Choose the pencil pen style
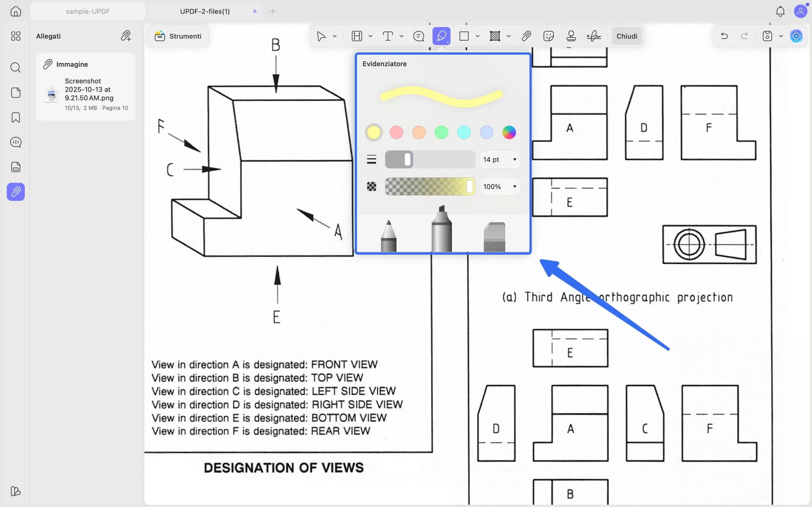 (x=389, y=236)
